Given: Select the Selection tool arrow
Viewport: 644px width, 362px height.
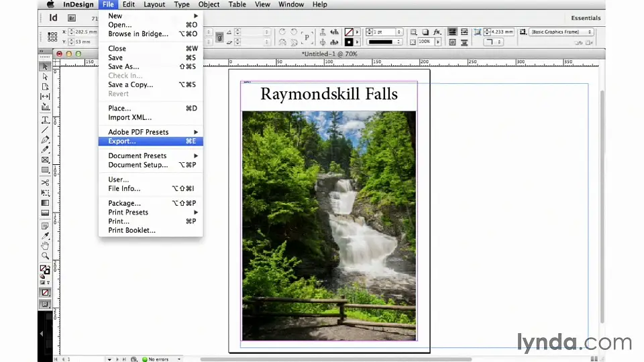Looking at the screenshot, I should coord(45,66).
